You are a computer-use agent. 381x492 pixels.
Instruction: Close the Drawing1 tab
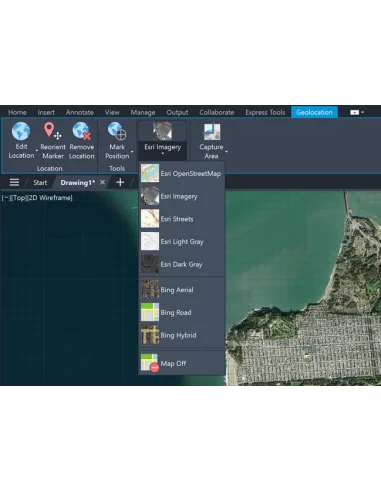click(x=102, y=182)
